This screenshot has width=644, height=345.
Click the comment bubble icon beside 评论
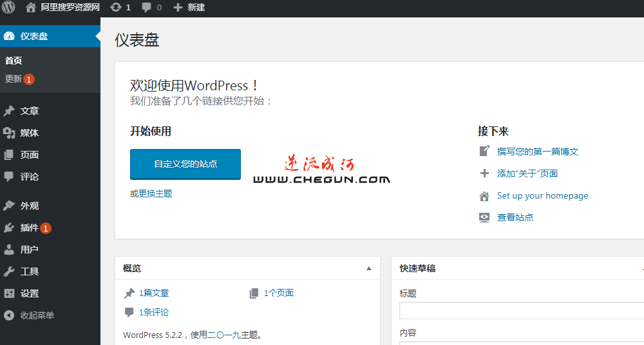(9, 177)
